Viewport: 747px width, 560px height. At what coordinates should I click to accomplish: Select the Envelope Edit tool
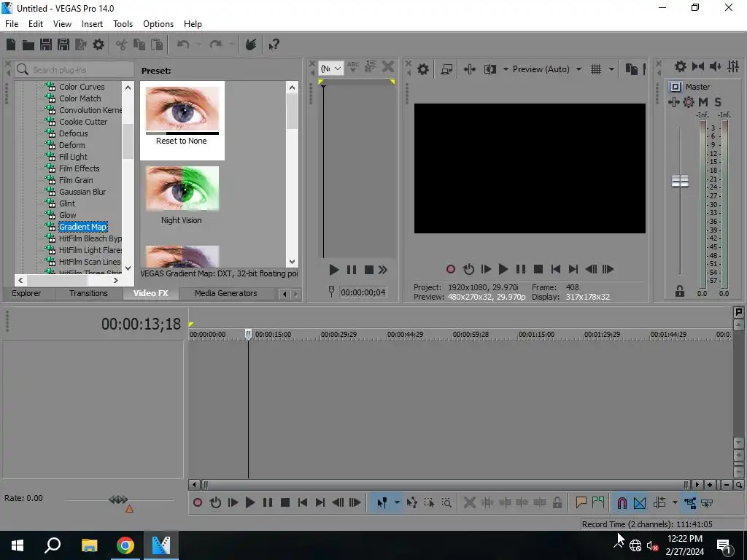pyautogui.click(x=411, y=503)
